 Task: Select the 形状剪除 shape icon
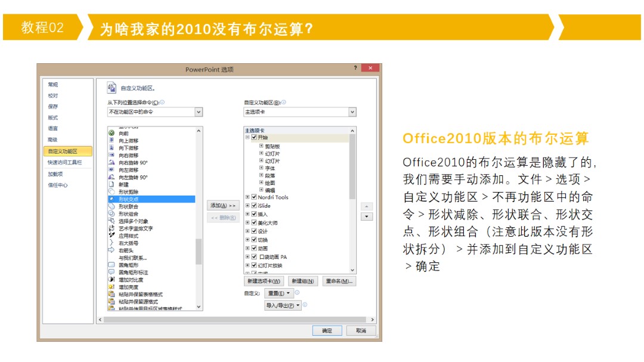tap(112, 191)
